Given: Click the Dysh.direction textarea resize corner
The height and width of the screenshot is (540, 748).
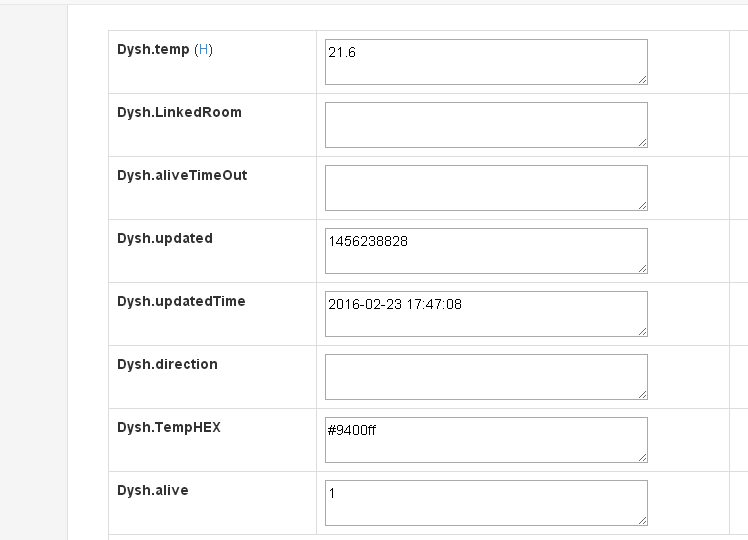Looking at the screenshot, I should (642, 394).
